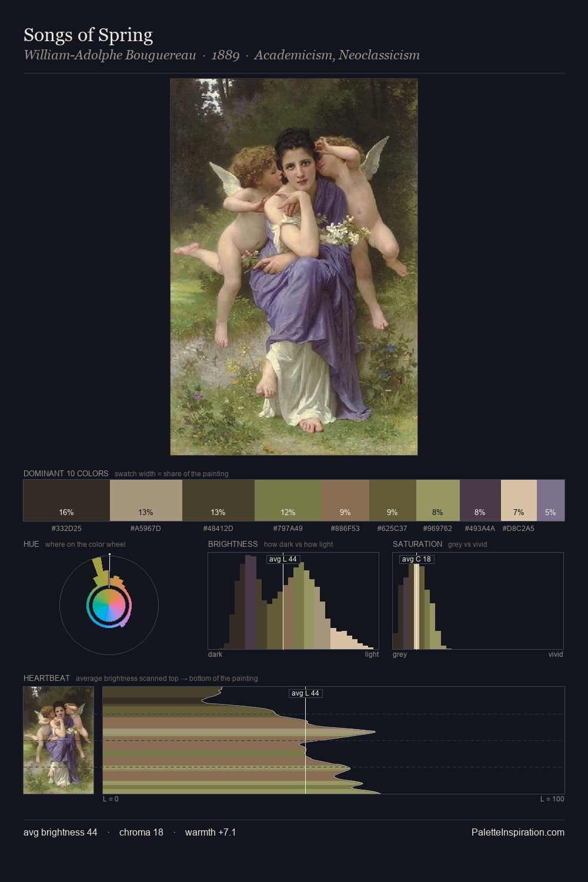Click the 'avg C 18' saturation label
Screen dimensions: 588x882
tap(416, 559)
